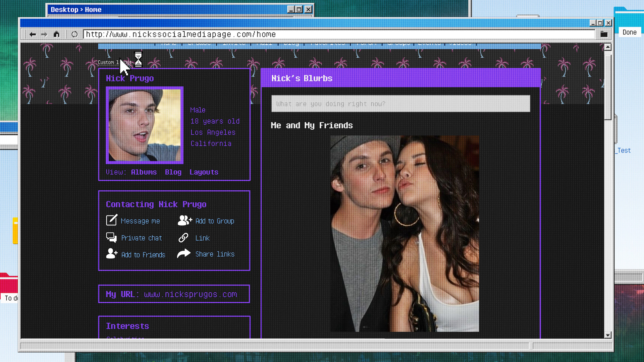Open www.nicksprugos.com URL link
The image size is (644, 362).
(x=191, y=294)
